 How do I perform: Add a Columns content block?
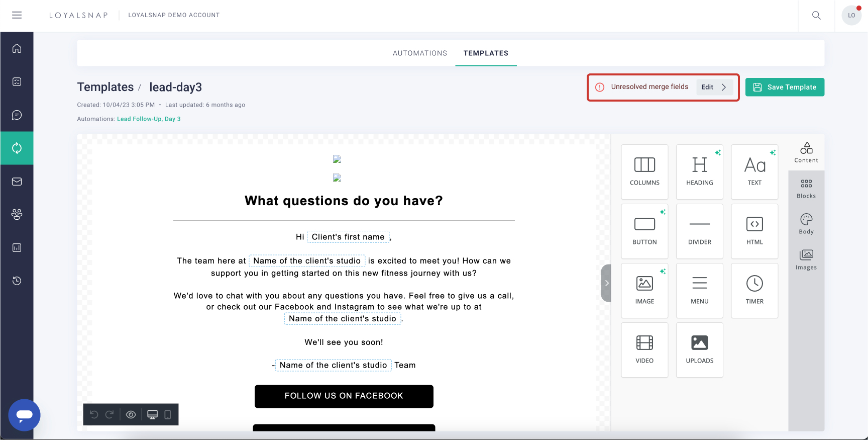644,172
